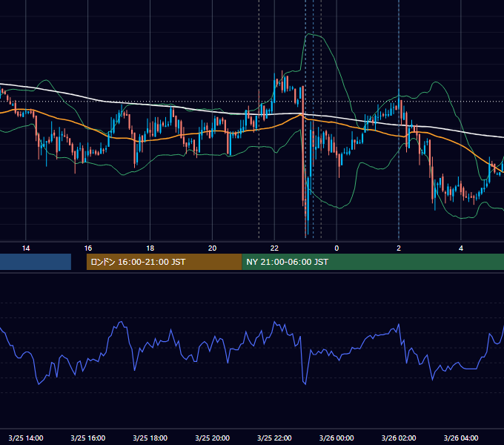Click the NY 21:00-06:00 JST session bar
The height and width of the screenshot is (445, 504).
(x=373, y=262)
